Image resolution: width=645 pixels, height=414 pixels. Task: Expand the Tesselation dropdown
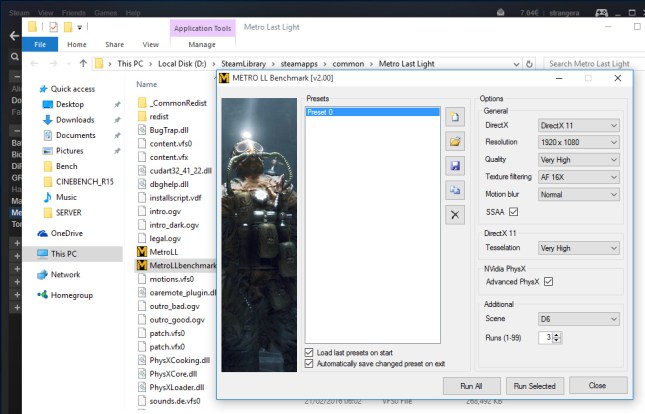pos(578,248)
